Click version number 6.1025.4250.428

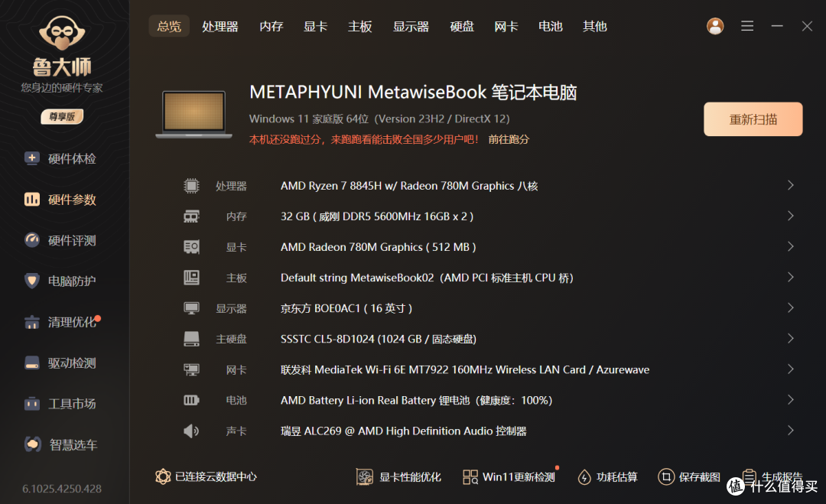pyautogui.click(x=62, y=489)
